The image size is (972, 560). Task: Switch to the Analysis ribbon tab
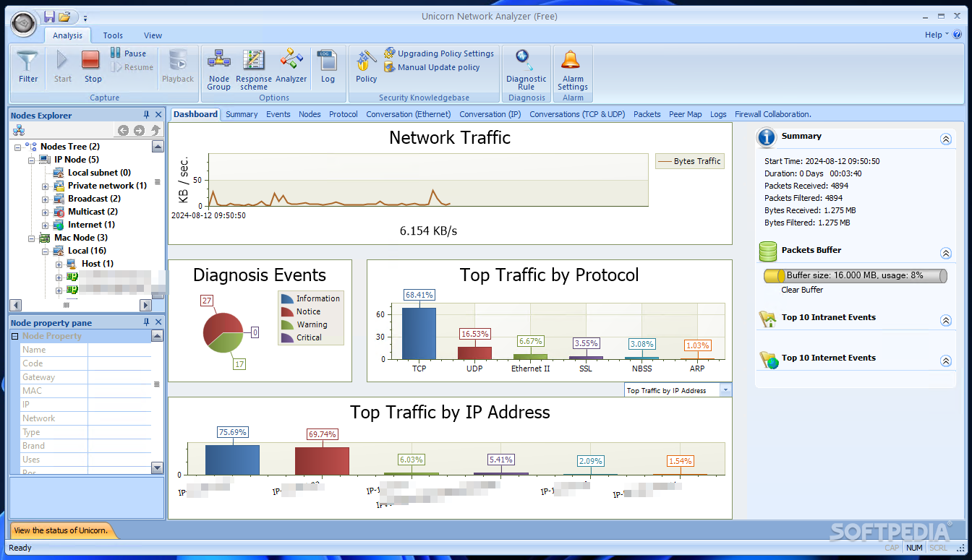tap(67, 35)
